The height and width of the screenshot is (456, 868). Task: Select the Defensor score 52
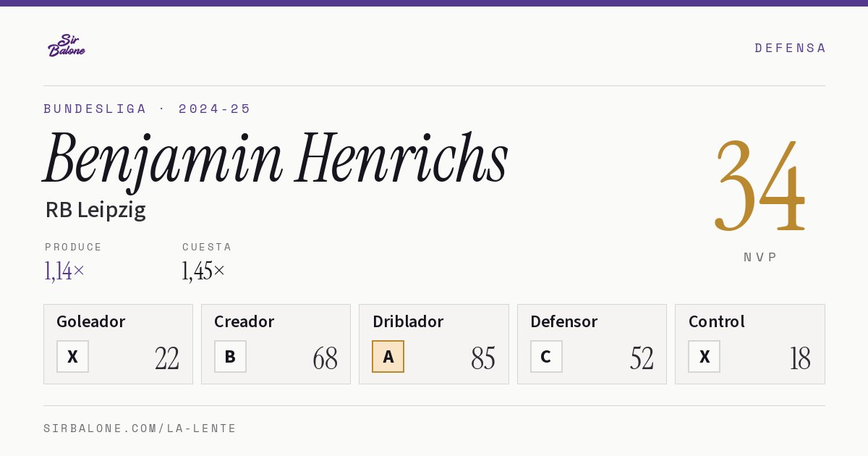(642, 358)
